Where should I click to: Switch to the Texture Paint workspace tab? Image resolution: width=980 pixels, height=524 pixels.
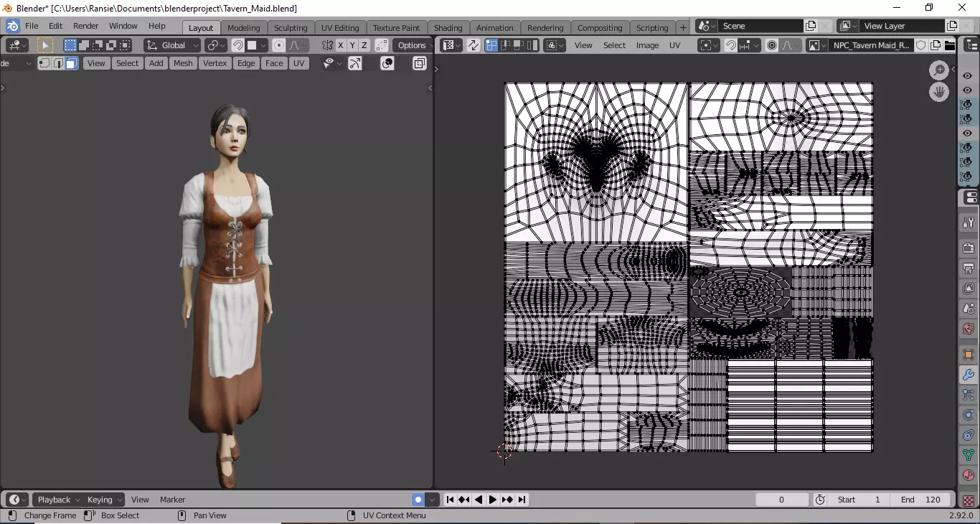(397, 28)
